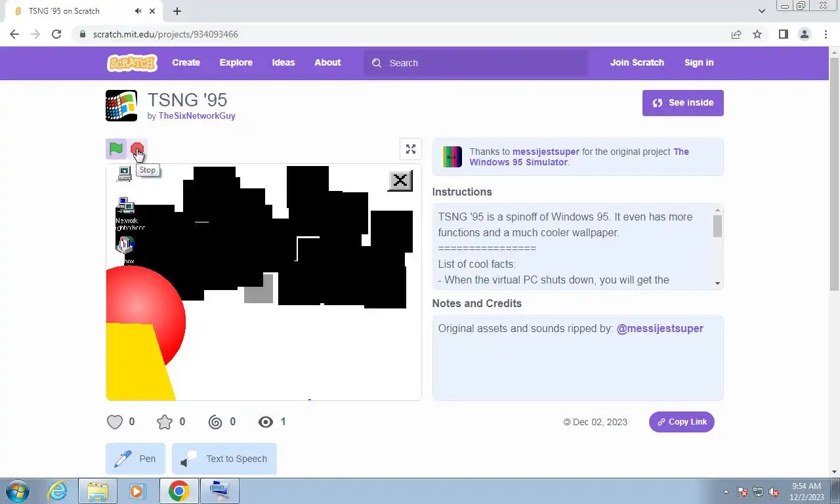Screen dimensions: 840x504
Task: Open My Computer icon in the stage
Action: point(125,174)
